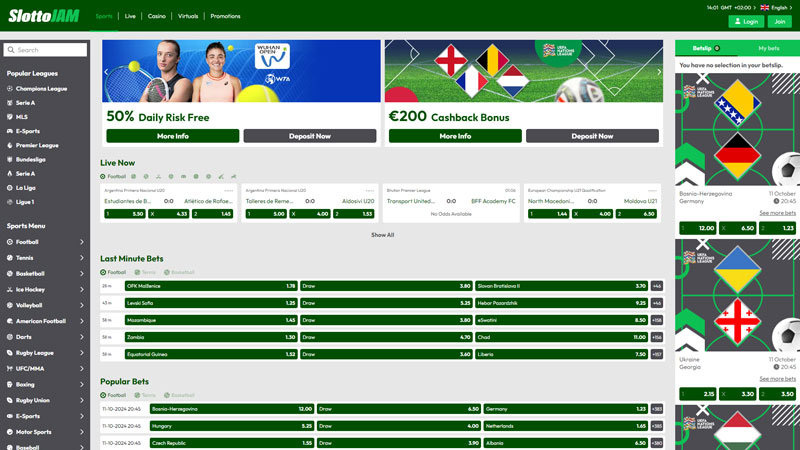Click the Boxing glove icon in Sports Menu
800x450 pixels.
click(9, 384)
